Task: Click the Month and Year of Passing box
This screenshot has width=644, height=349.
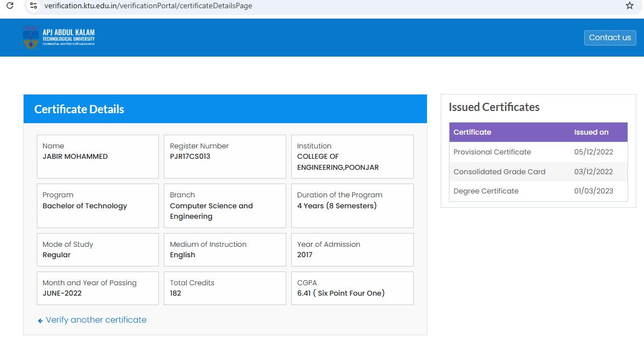Action: [98, 288]
